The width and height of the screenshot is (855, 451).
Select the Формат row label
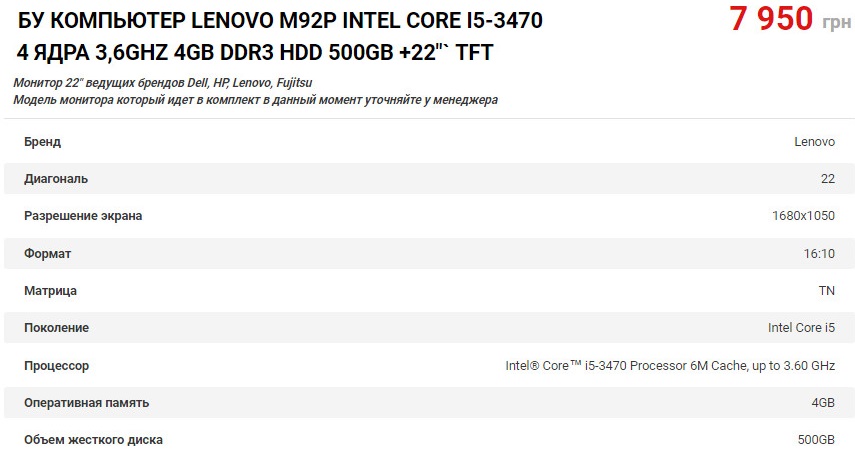coord(47,254)
